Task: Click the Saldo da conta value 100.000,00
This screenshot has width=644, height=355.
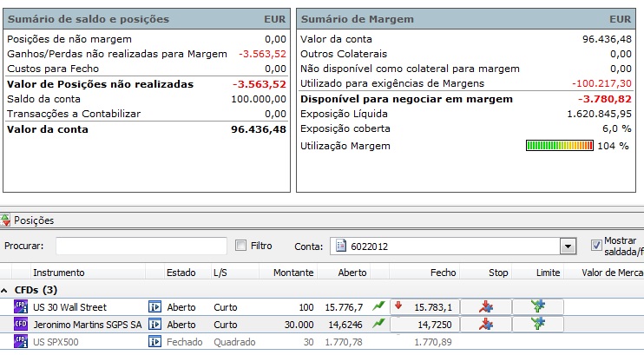Action: 259,99
